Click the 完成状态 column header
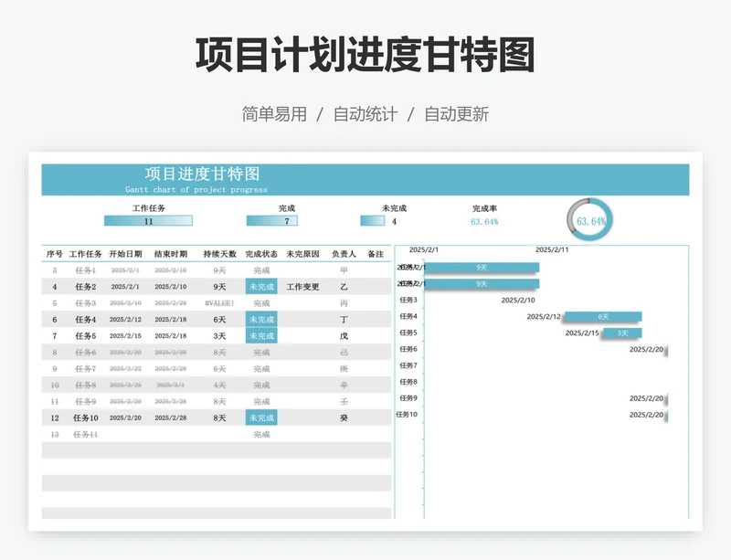 click(x=261, y=254)
